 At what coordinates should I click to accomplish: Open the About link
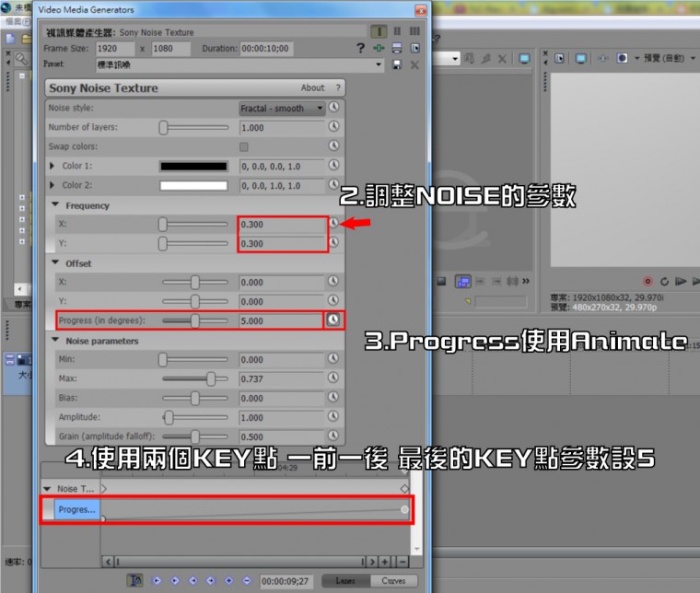tap(312, 87)
